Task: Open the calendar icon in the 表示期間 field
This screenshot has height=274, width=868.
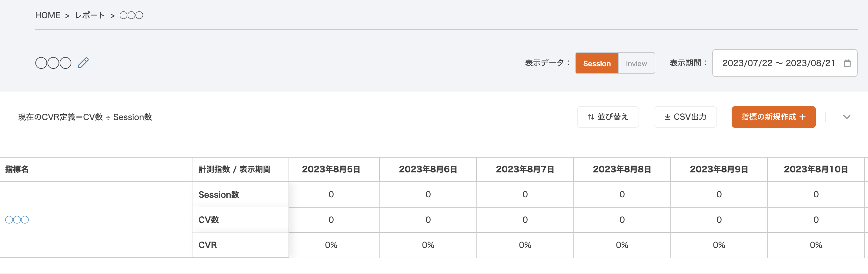Action: click(x=847, y=63)
